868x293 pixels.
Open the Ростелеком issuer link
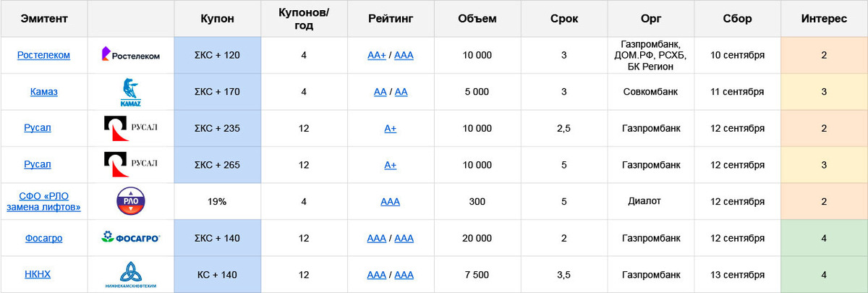43,55
